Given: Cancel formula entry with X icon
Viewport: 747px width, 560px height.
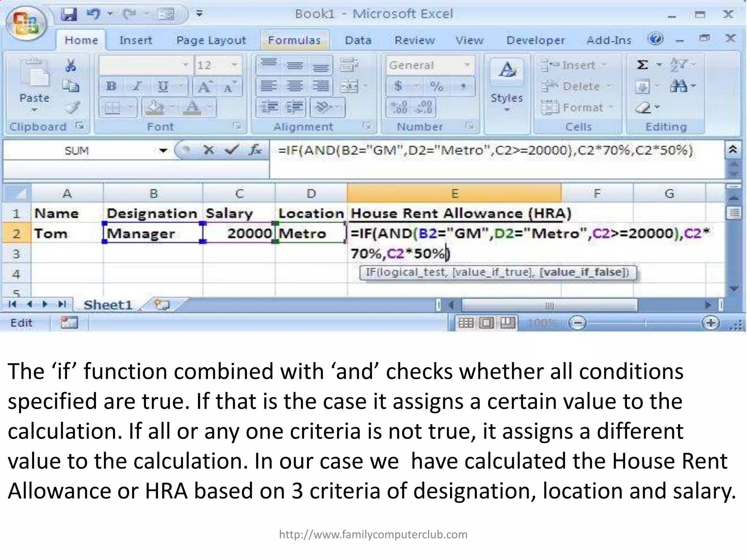Looking at the screenshot, I should [209, 150].
